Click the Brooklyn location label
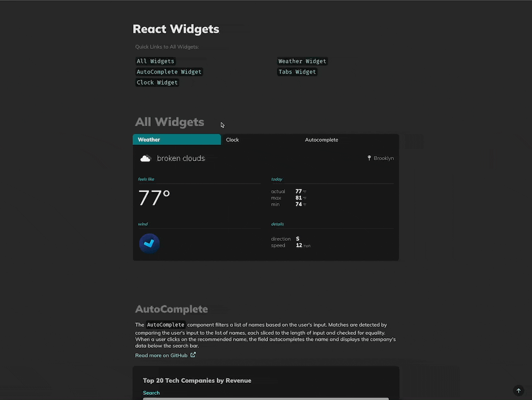Screen dimensions: 532x400 [383, 158]
